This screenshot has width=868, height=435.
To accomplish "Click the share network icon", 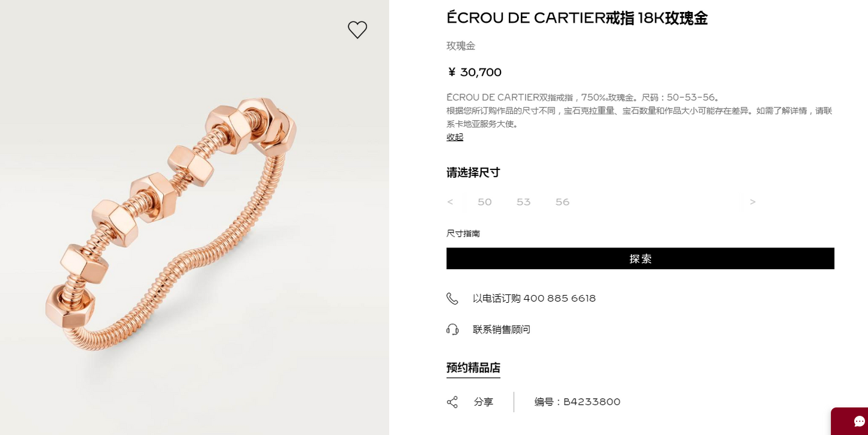I will point(452,402).
